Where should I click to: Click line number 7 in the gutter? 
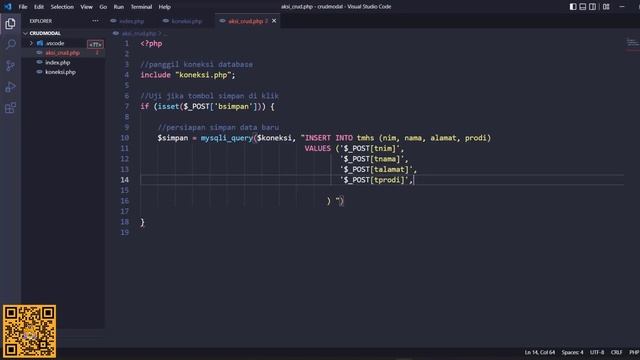pyautogui.click(x=127, y=107)
